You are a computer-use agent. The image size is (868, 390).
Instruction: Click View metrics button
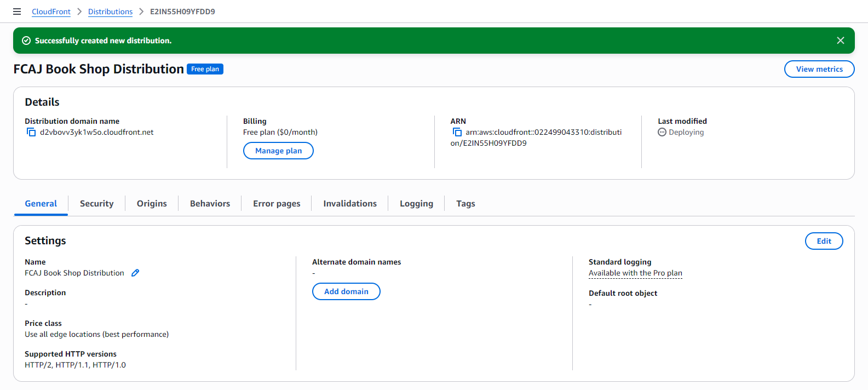point(819,69)
